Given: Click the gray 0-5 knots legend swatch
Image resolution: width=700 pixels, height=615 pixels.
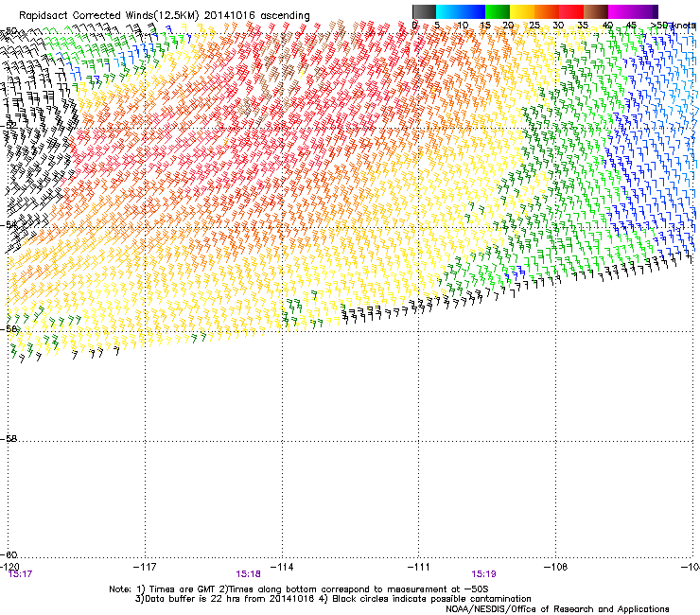Looking at the screenshot, I should 424,11.
